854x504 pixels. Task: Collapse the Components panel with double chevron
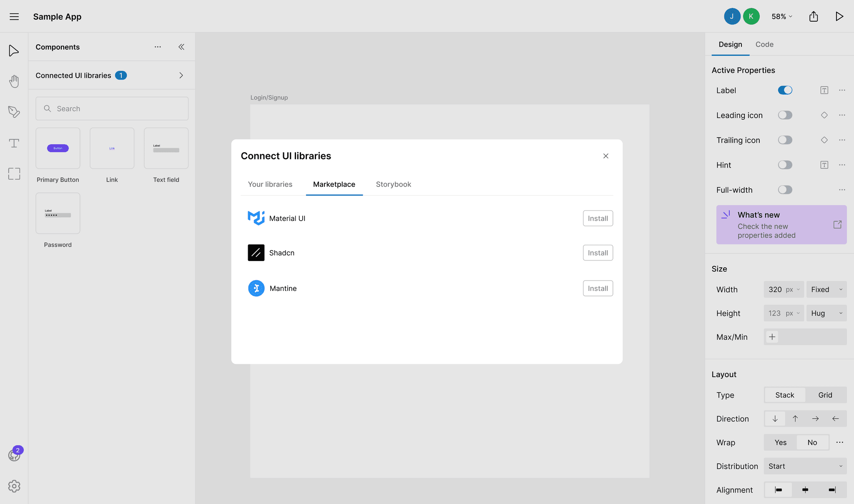pos(181,47)
